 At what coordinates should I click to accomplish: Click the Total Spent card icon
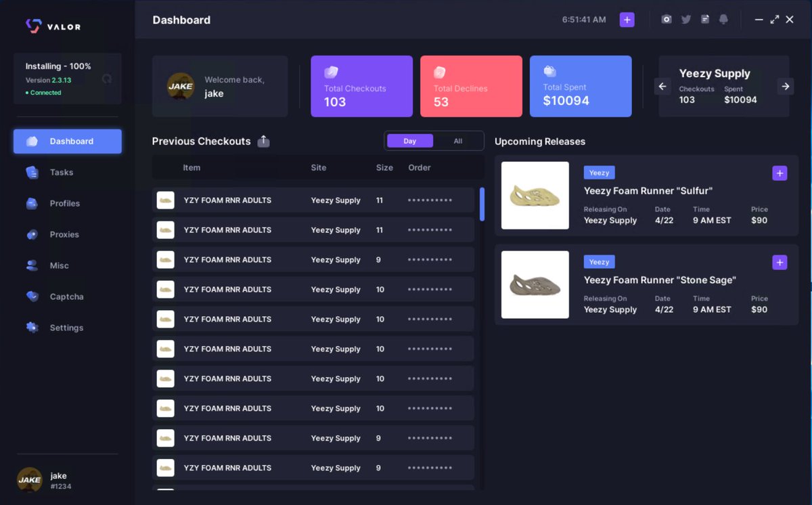(x=549, y=71)
